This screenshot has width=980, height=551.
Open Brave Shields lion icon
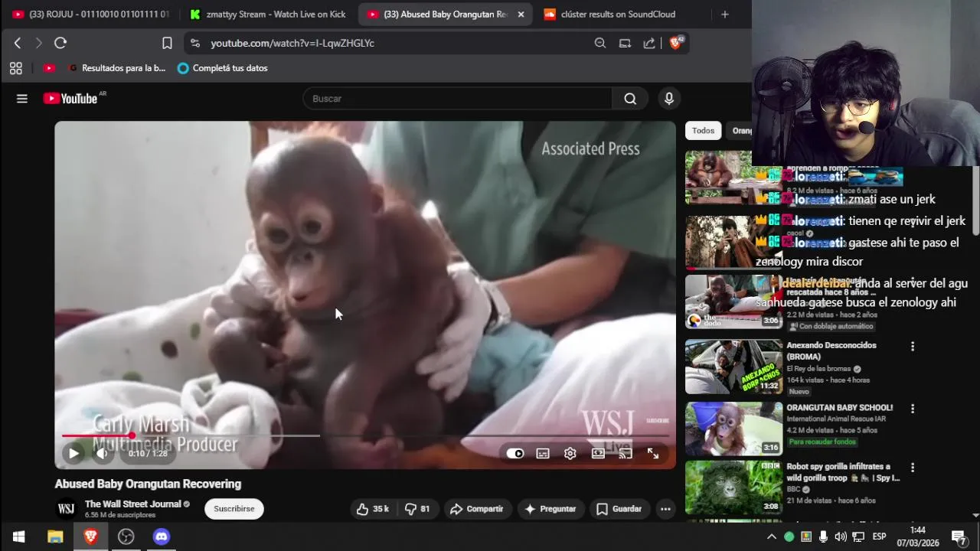[676, 43]
